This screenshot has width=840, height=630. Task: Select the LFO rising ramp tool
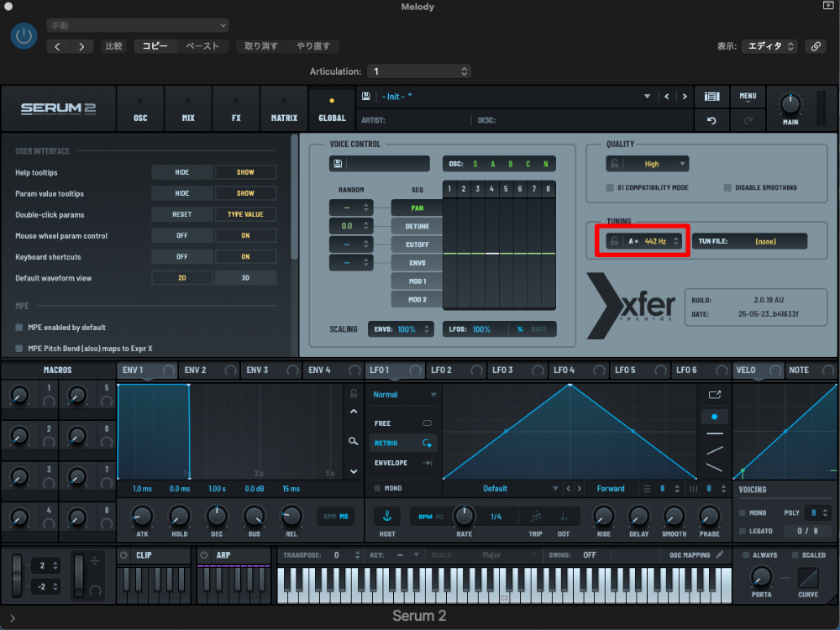click(x=714, y=450)
